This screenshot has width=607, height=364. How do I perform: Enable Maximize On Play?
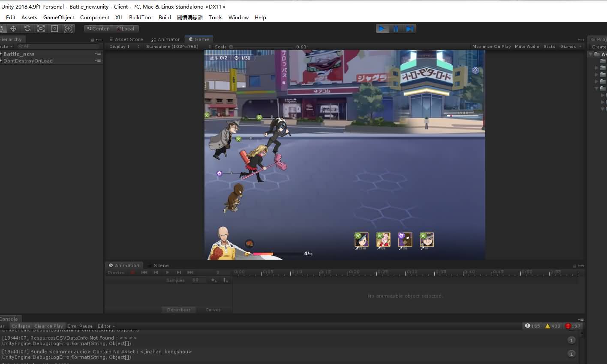click(x=491, y=47)
